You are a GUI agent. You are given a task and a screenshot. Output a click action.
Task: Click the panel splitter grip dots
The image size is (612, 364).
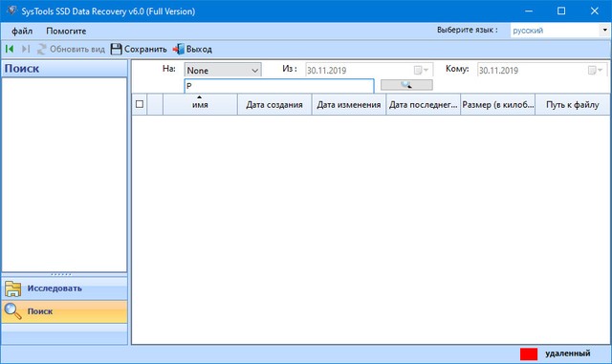pyautogui.click(x=61, y=274)
